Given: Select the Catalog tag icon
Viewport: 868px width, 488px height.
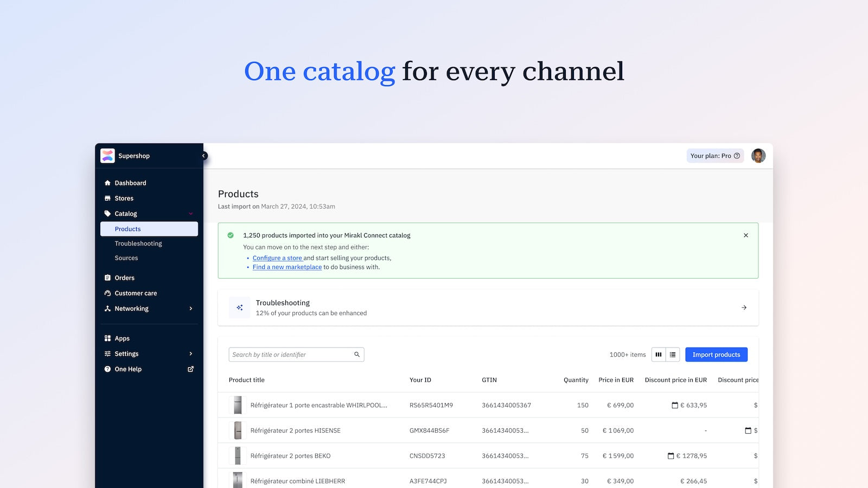Looking at the screenshot, I should point(107,213).
